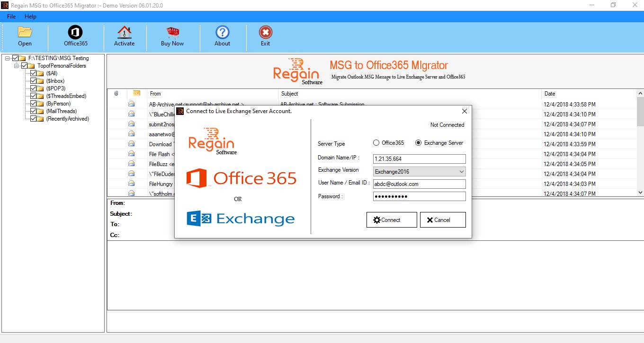Collapse the F:\TESTING\MSG Testing tree node
The image size is (644, 343).
click(8, 58)
